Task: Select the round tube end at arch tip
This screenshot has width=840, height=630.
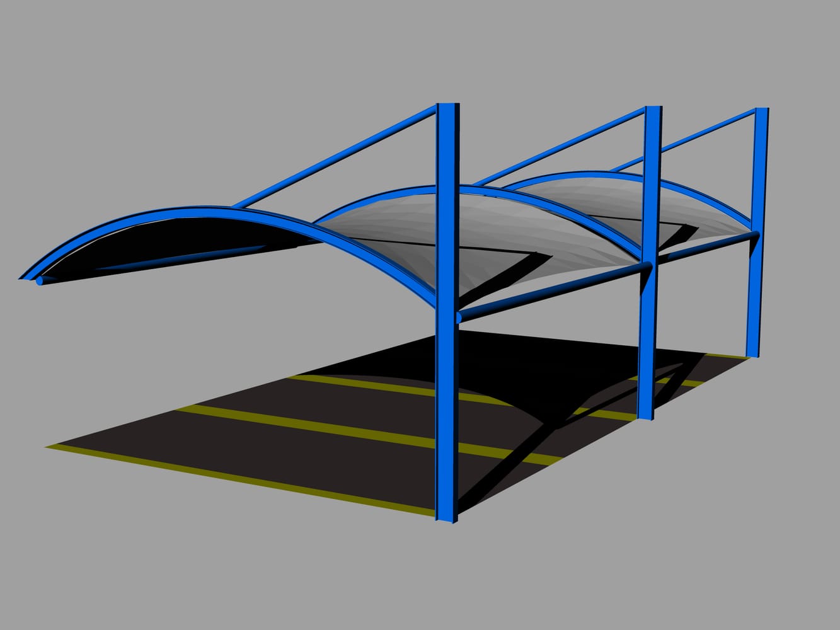Action: coord(40,282)
